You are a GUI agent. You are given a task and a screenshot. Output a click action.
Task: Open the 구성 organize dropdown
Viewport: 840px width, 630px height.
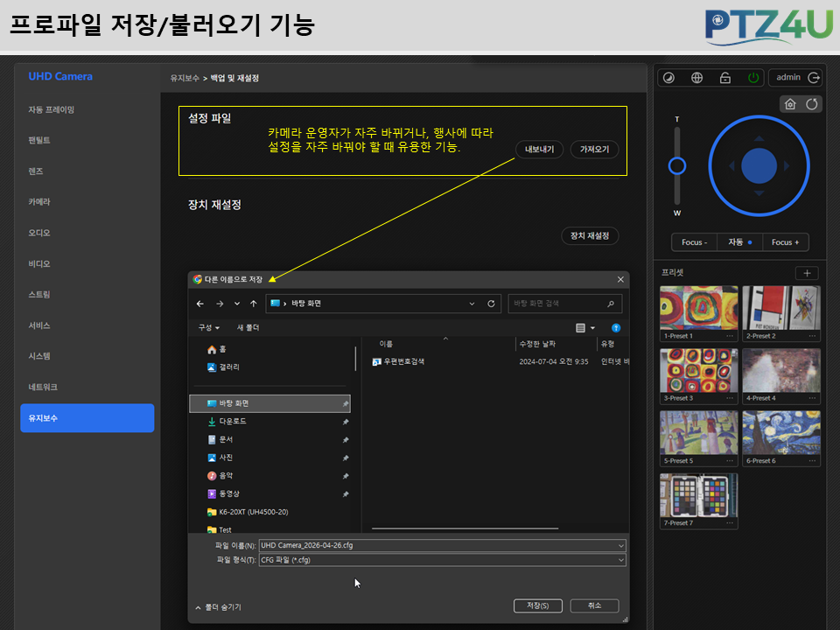[209, 327]
